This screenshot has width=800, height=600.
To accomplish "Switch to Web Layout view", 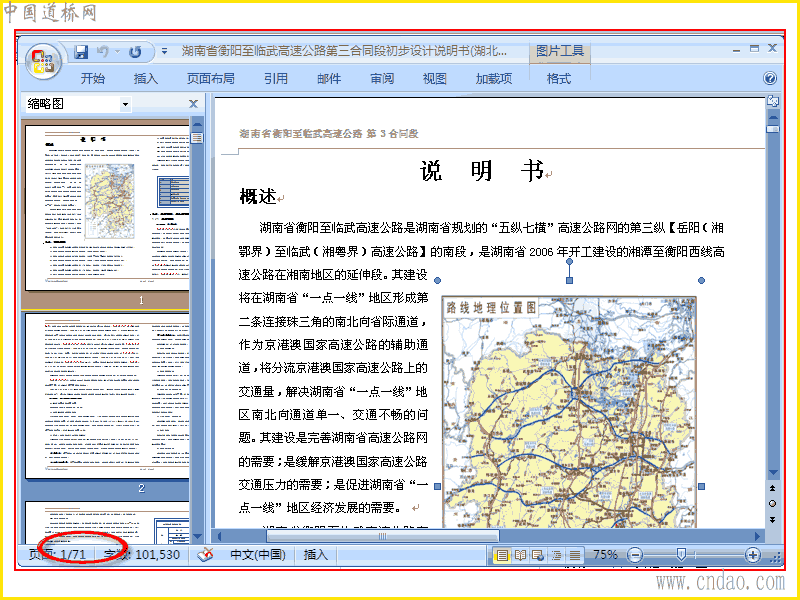I will click(538, 555).
